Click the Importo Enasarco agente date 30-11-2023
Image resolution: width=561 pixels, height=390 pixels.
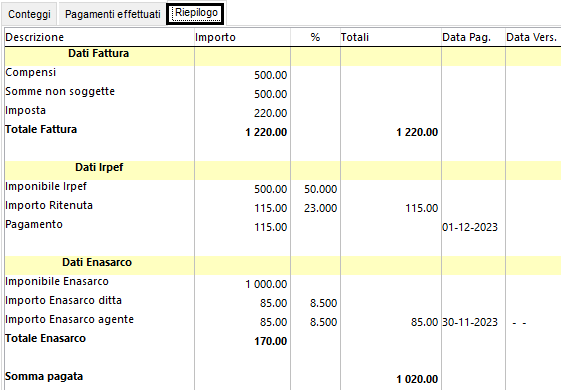[x=470, y=322]
